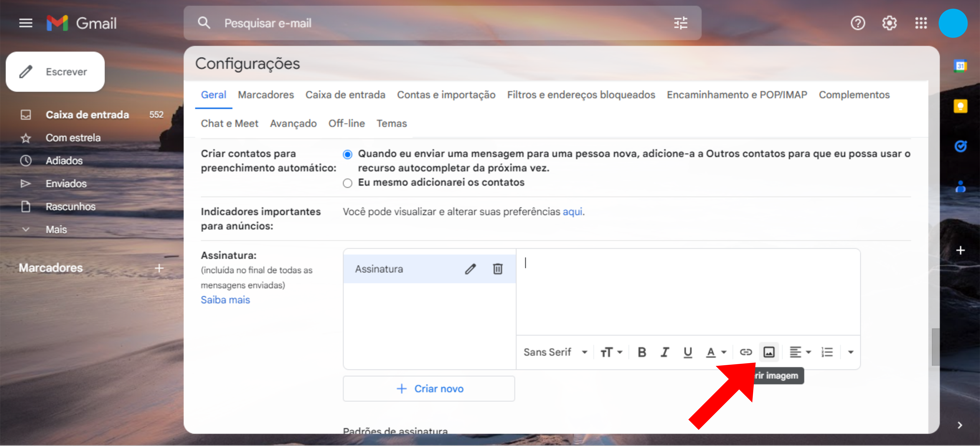Open search filter options icon
Screen dimensions: 980x446
[x=681, y=23]
